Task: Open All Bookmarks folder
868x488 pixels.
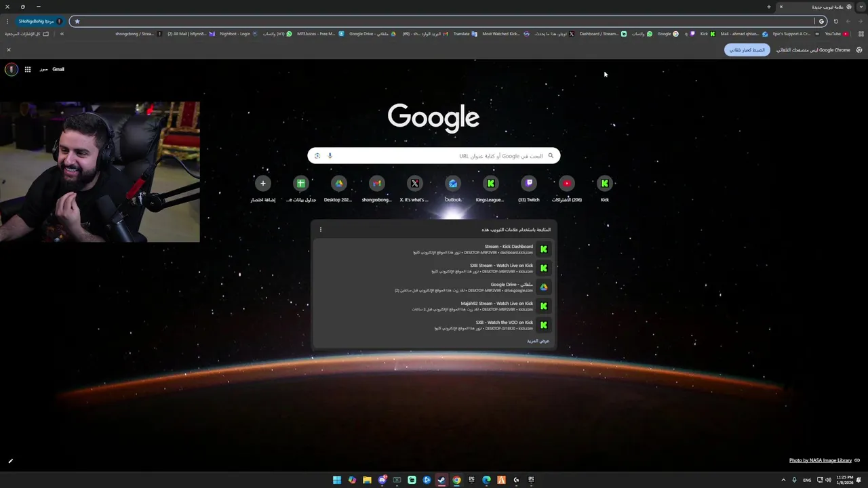Action: coord(26,34)
